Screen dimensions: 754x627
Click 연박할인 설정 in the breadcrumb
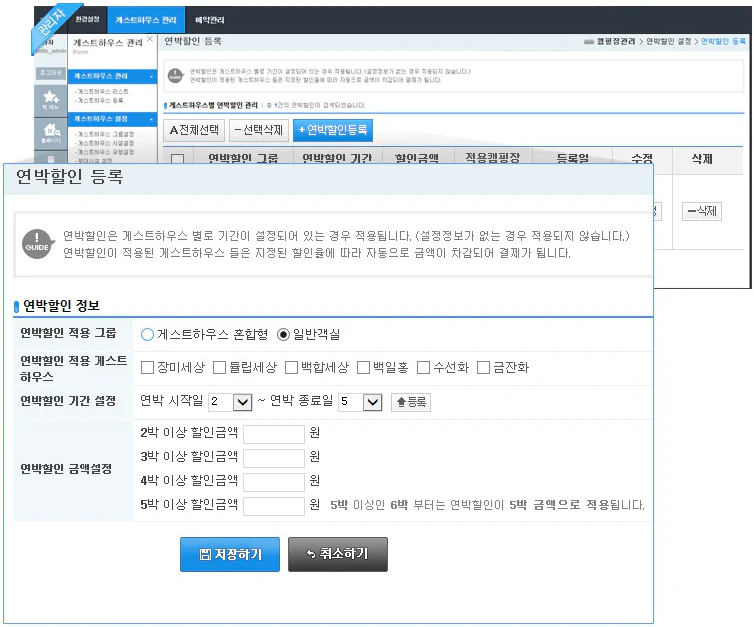668,41
